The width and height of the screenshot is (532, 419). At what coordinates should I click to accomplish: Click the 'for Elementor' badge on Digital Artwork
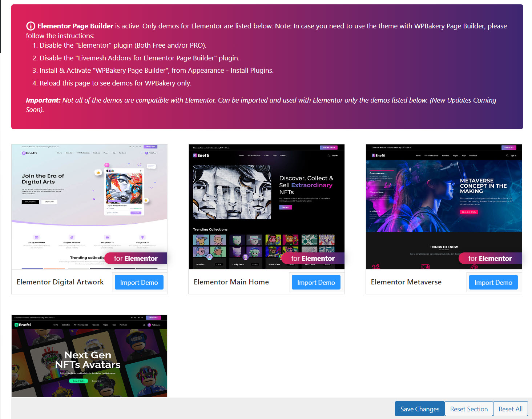[x=136, y=258]
